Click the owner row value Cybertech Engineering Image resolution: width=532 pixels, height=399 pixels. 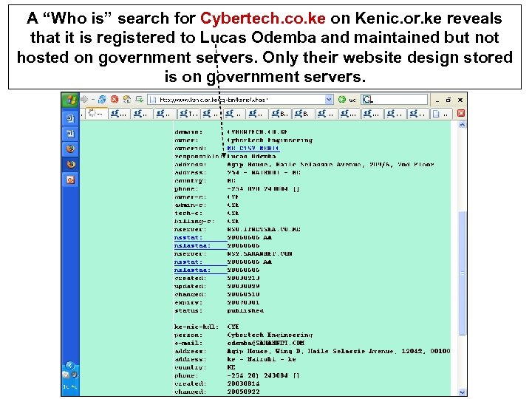click(x=270, y=140)
